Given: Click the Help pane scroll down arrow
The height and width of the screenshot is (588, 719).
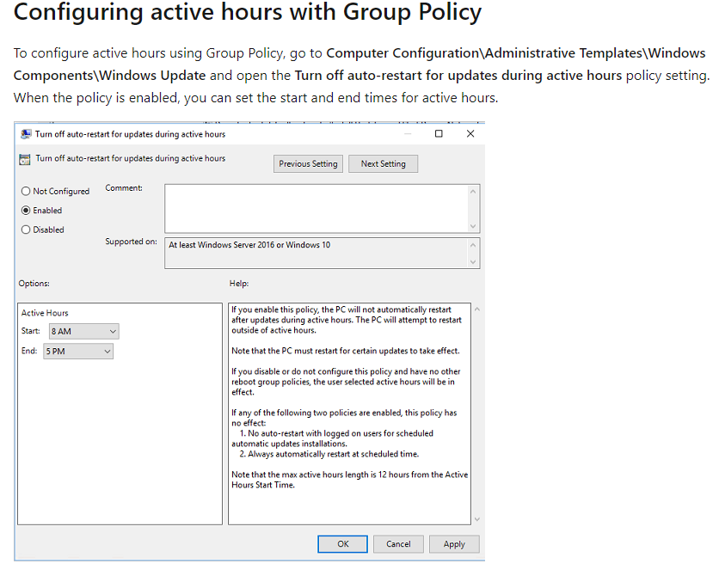Looking at the screenshot, I should [x=476, y=519].
